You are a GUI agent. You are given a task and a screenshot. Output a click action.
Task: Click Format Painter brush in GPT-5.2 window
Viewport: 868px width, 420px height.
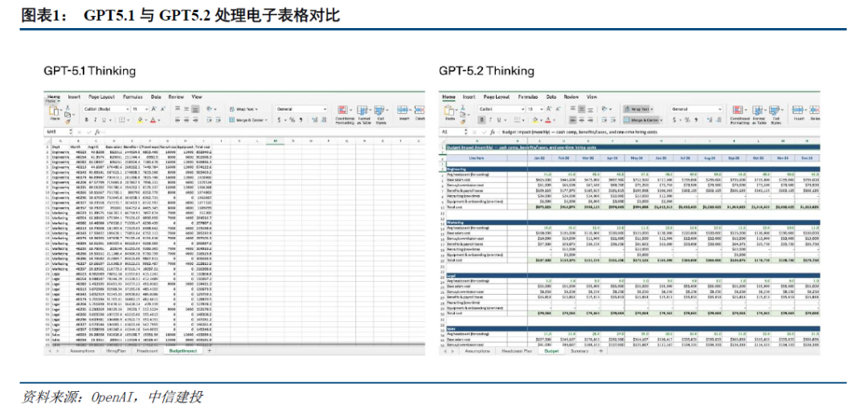(x=463, y=122)
